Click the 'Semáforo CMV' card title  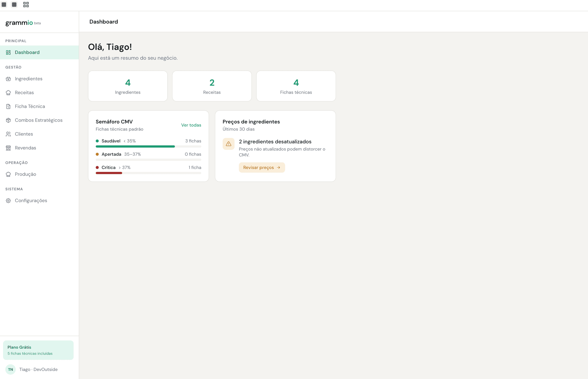coord(114,122)
